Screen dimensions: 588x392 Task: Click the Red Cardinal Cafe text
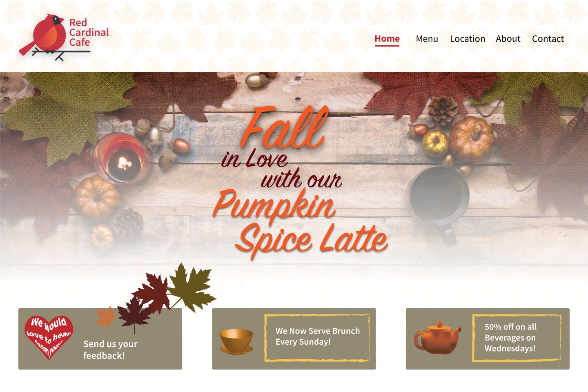click(x=89, y=32)
